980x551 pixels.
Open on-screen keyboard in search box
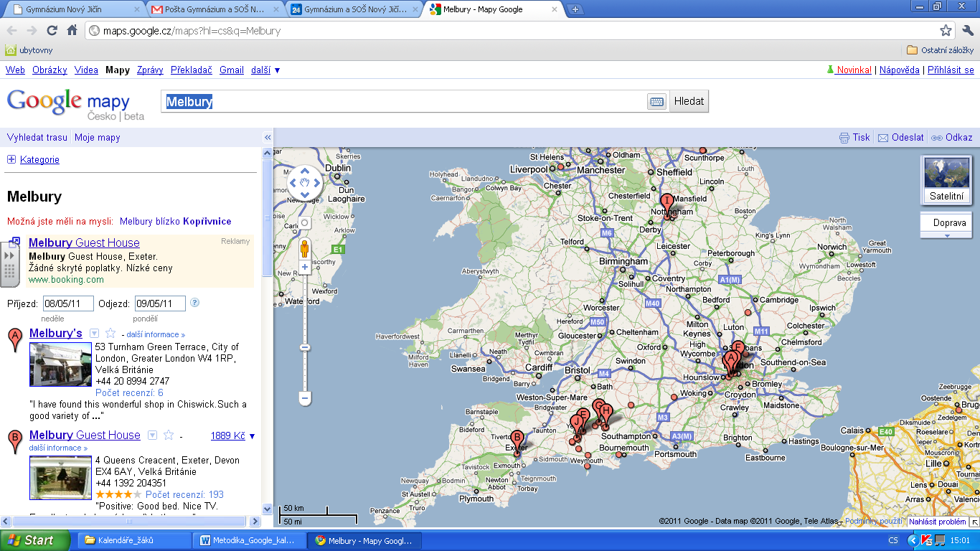point(656,102)
